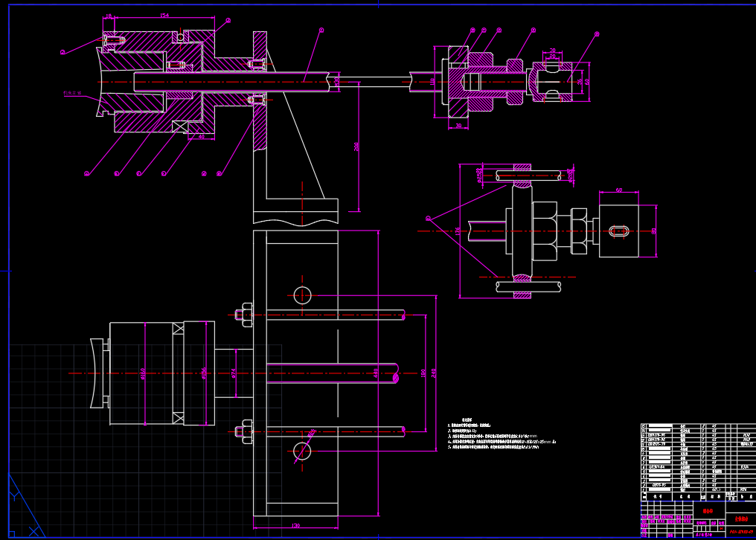Click the 50 dimension above the slotted block

pos(618,191)
